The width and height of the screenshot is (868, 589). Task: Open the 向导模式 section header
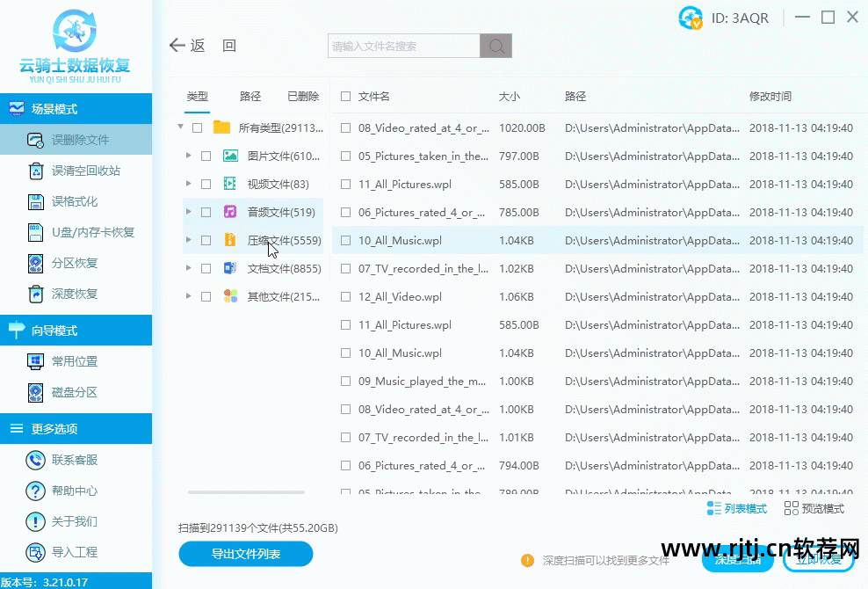coord(76,331)
